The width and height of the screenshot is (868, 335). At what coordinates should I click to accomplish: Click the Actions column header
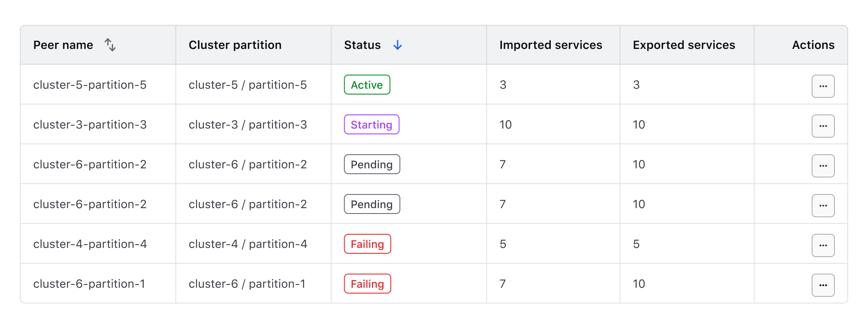point(813,45)
